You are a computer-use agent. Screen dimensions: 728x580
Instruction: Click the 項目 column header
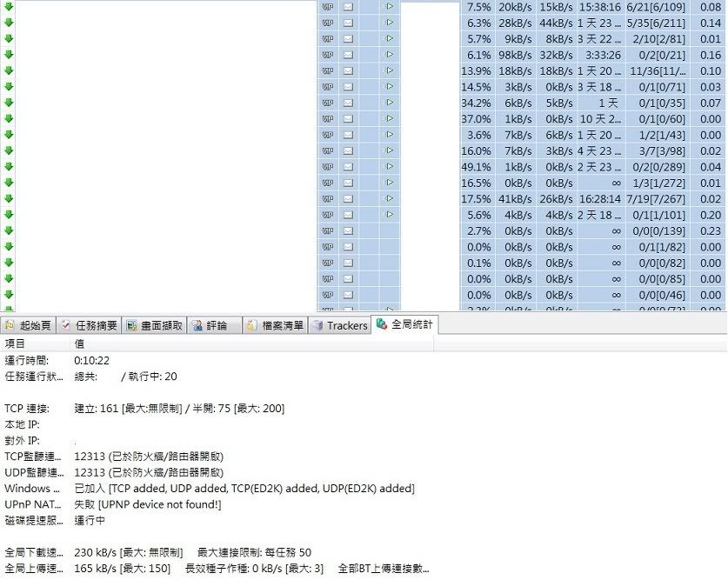pyautogui.click(x=16, y=344)
